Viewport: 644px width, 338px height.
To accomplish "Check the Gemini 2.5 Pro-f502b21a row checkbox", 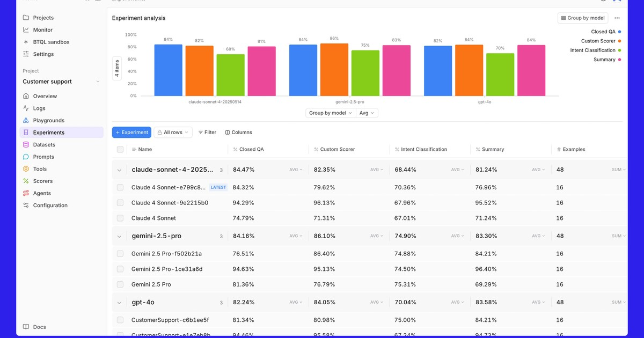I will click(120, 254).
